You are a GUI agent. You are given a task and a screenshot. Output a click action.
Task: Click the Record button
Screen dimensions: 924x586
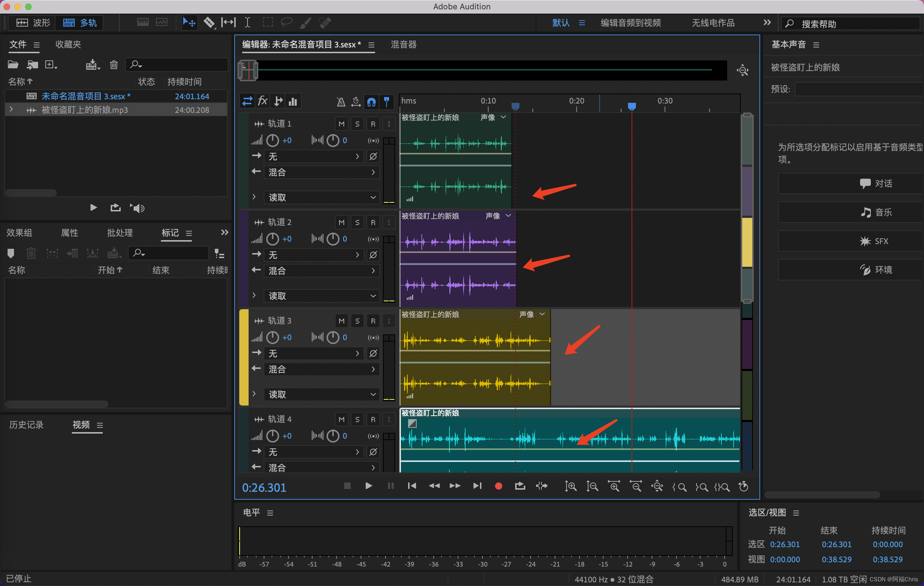pos(498,486)
